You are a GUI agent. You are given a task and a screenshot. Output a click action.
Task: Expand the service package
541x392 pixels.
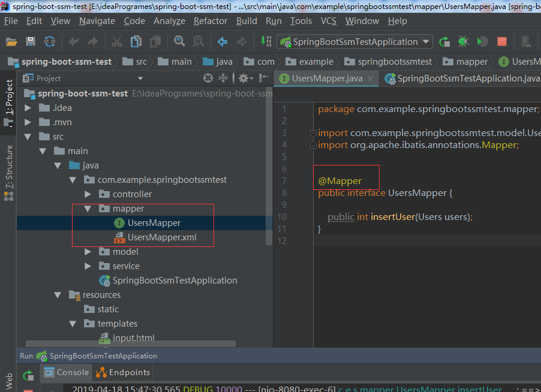88,266
